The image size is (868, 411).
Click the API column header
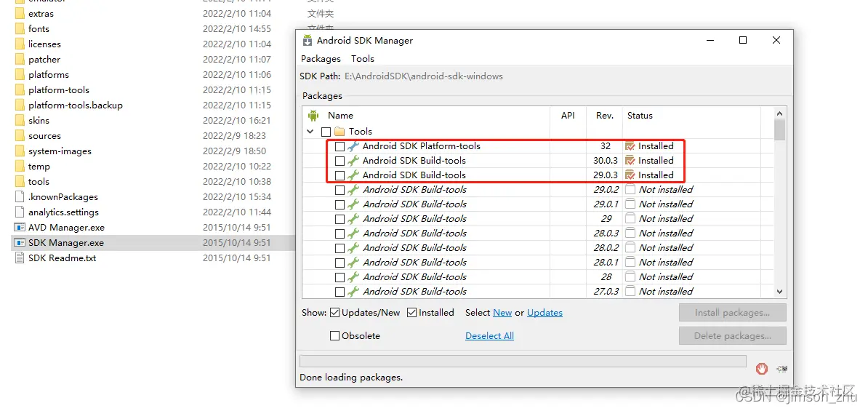[568, 116]
